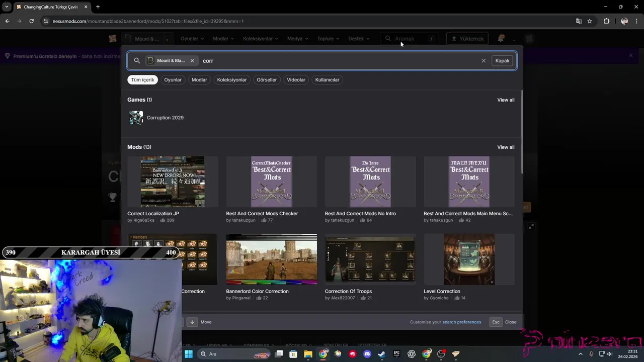Viewport: 644px width, 362px height.
Task: Click the thumbs-up icon with 42 likes
Action: pyautogui.click(x=461, y=220)
